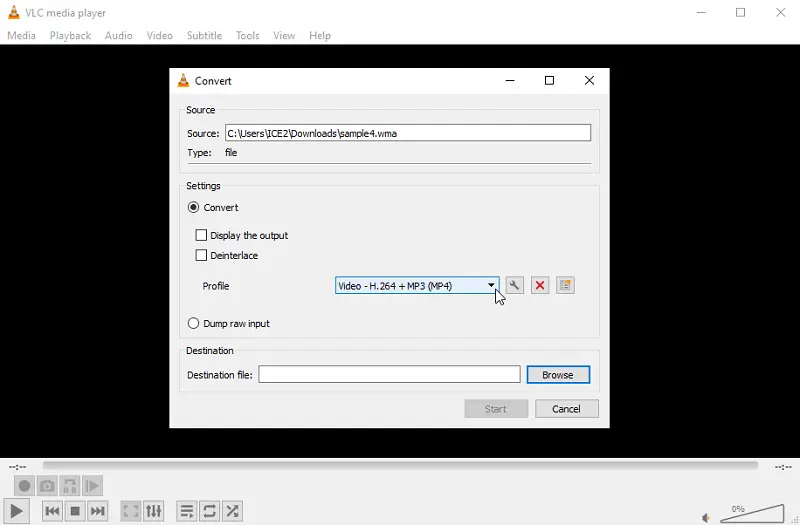Show extended settings equalizer icon
The image size is (800, 525).
coord(154,511)
